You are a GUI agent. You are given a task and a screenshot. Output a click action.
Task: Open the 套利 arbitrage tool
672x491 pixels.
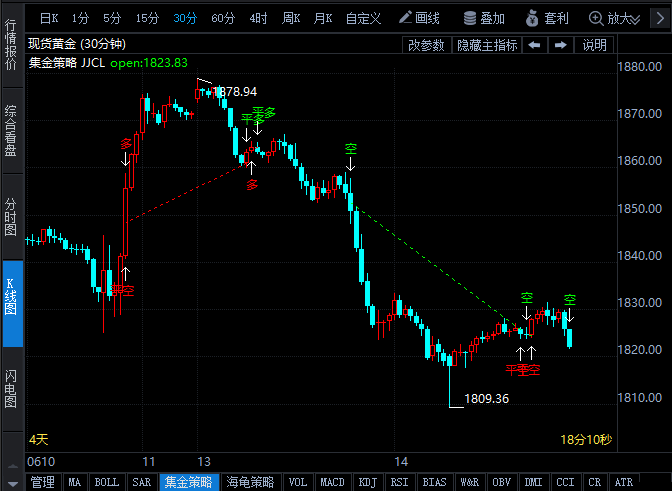click(547, 18)
